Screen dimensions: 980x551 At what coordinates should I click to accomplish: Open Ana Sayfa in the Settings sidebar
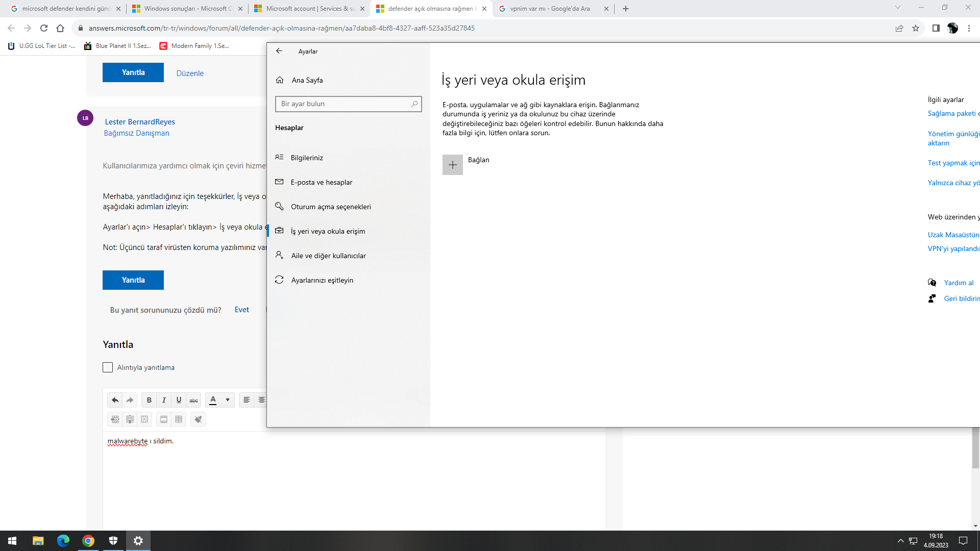(x=307, y=80)
